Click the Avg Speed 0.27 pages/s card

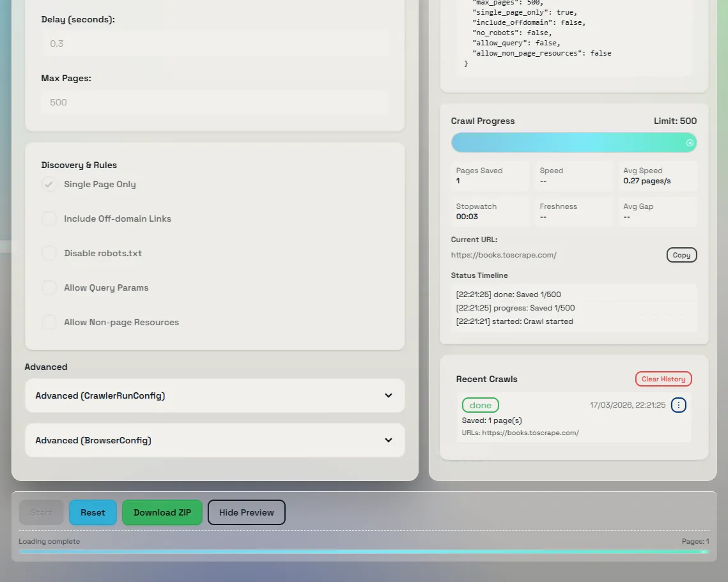(658, 176)
